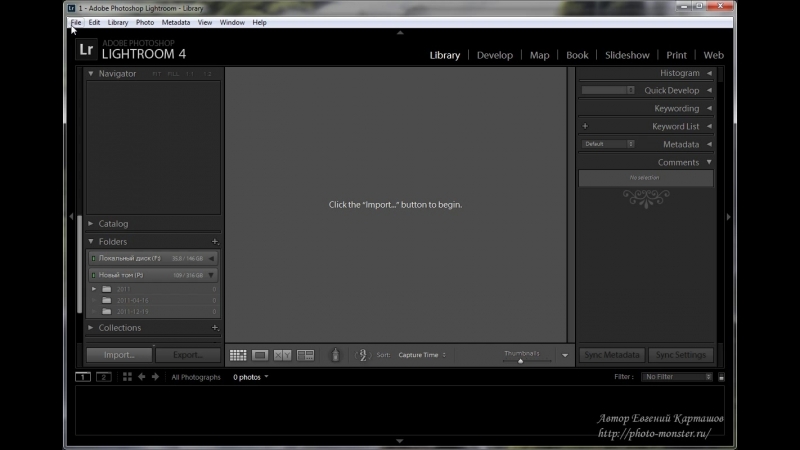The height and width of the screenshot is (450, 800).
Task: Toggle filter lock switch icon
Action: [721, 377]
